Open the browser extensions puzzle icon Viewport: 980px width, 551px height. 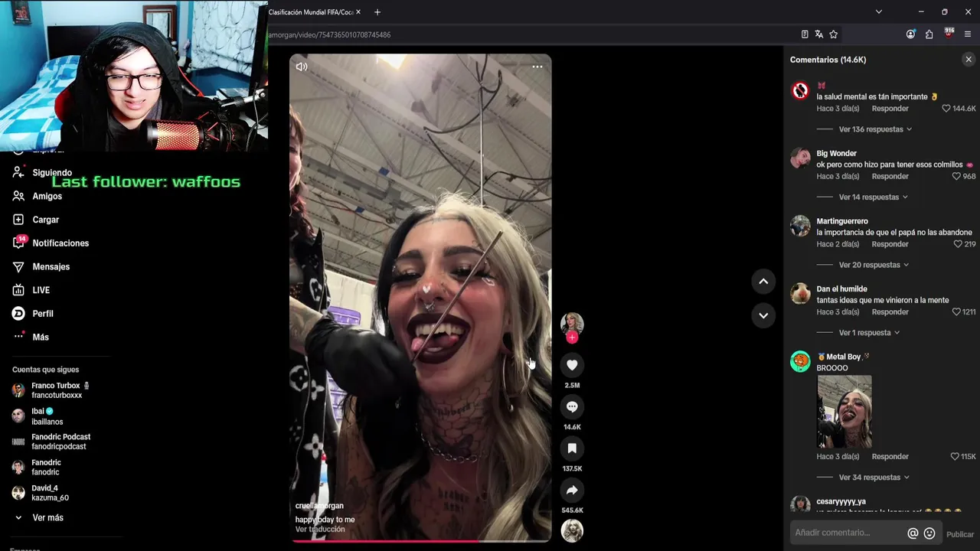click(929, 34)
